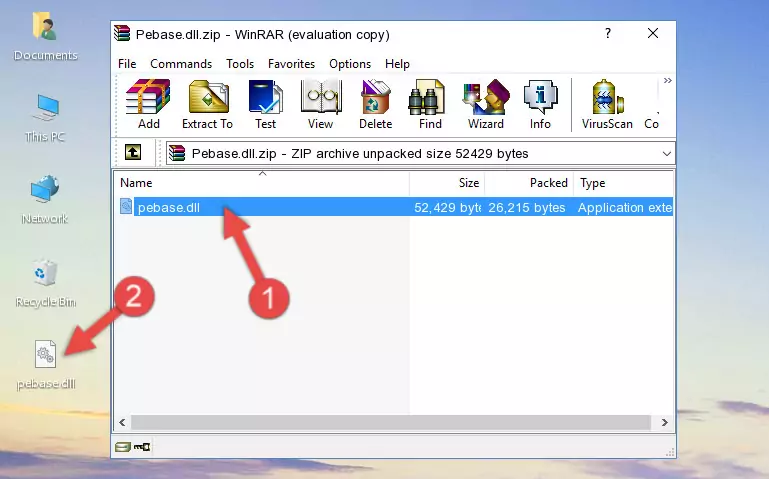Click the drive icon in status bar

pyautogui.click(x=123, y=446)
